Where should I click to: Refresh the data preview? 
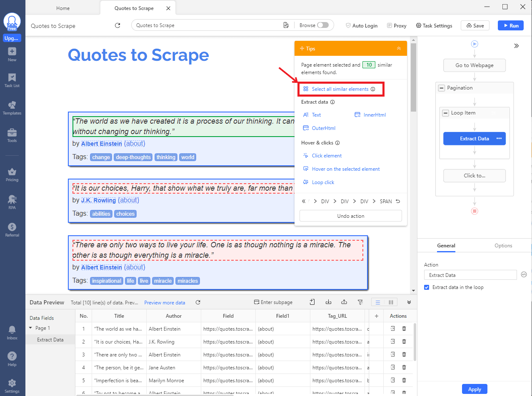click(x=198, y=302)
